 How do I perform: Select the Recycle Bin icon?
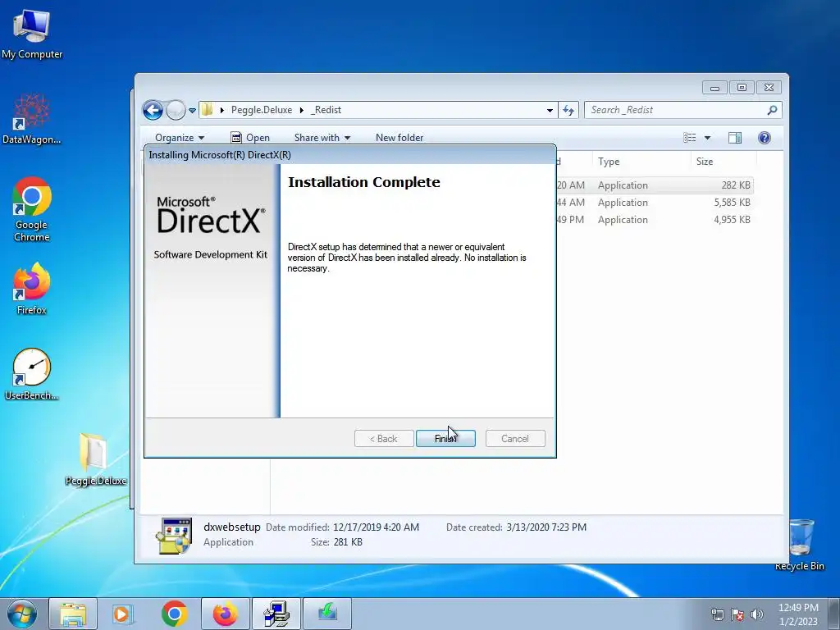(x=800, y=545)
